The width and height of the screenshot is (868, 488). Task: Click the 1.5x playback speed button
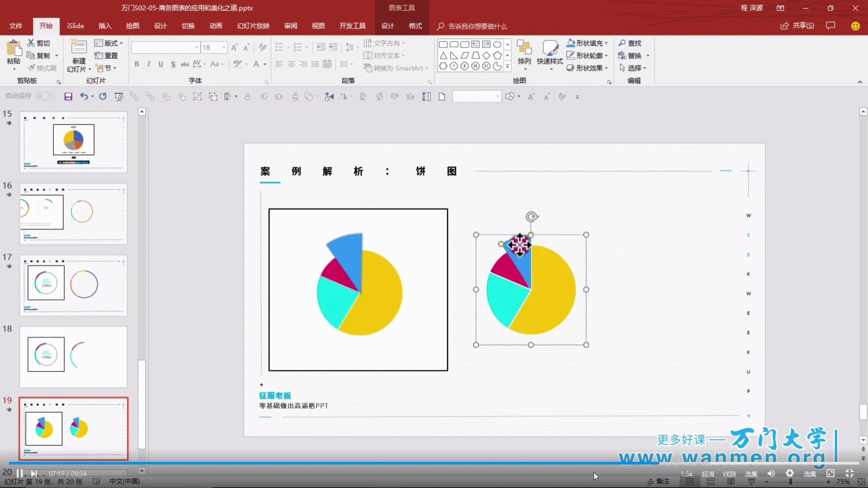(x=686, y=474)
